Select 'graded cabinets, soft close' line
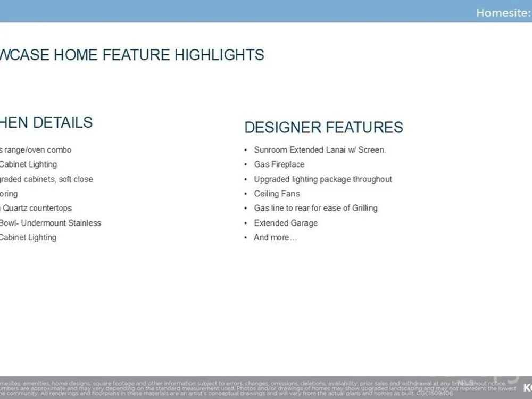The height and width of the screenshot is (399, 532). click(x=46, y=179)
